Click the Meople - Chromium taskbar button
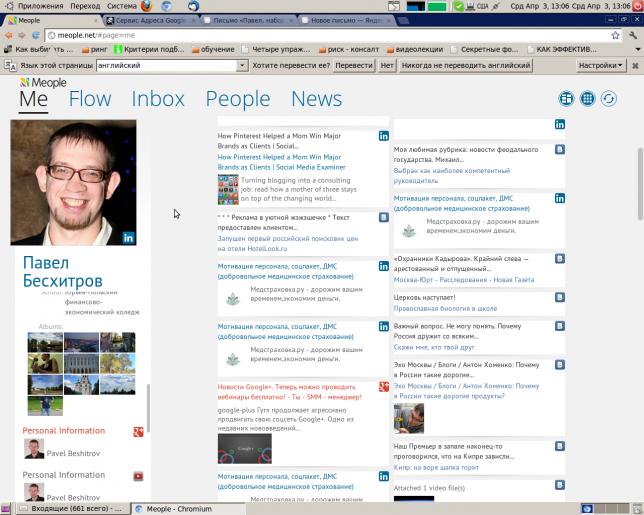 coord(189,509)
